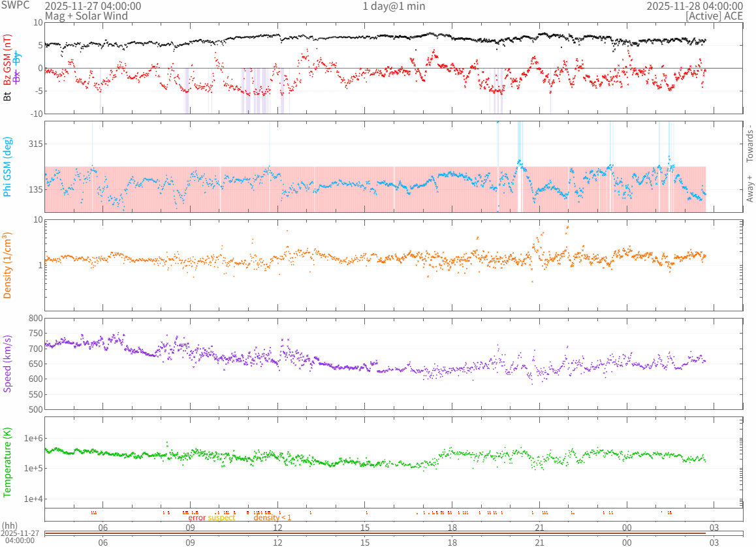Click the end date 2025-11-28 04:00:00 header

695,6
